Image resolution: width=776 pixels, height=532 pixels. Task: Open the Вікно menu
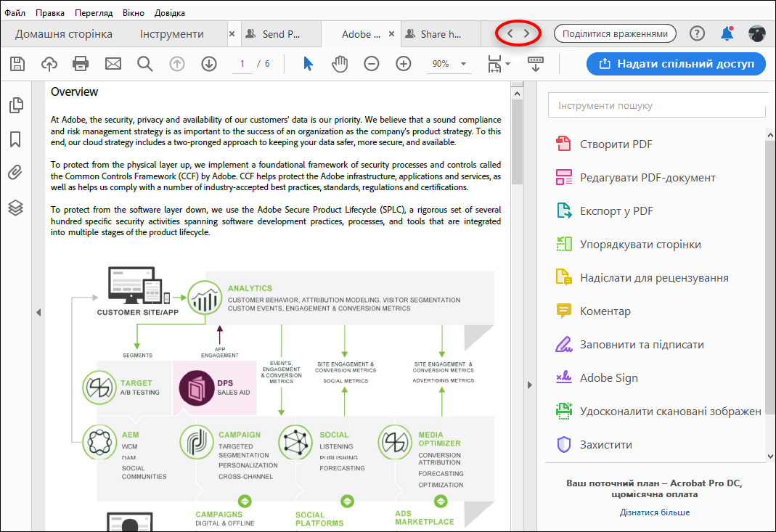pos(134,13)
